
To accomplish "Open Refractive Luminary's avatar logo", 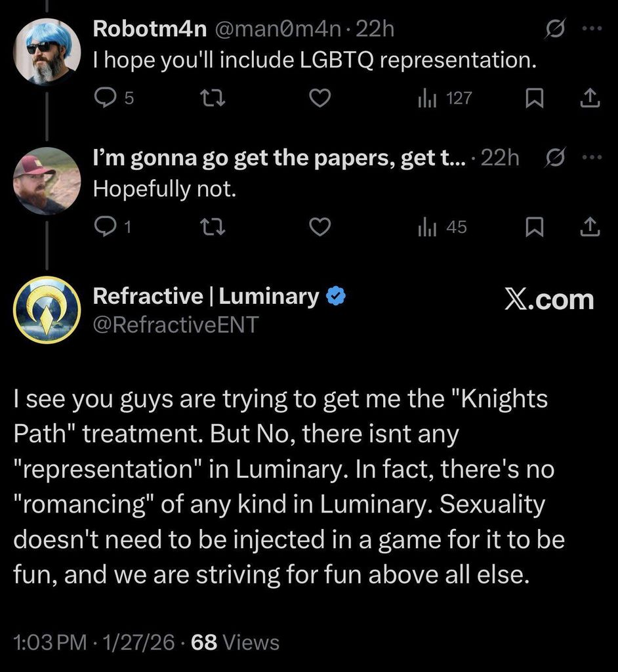I will (47, 309).
